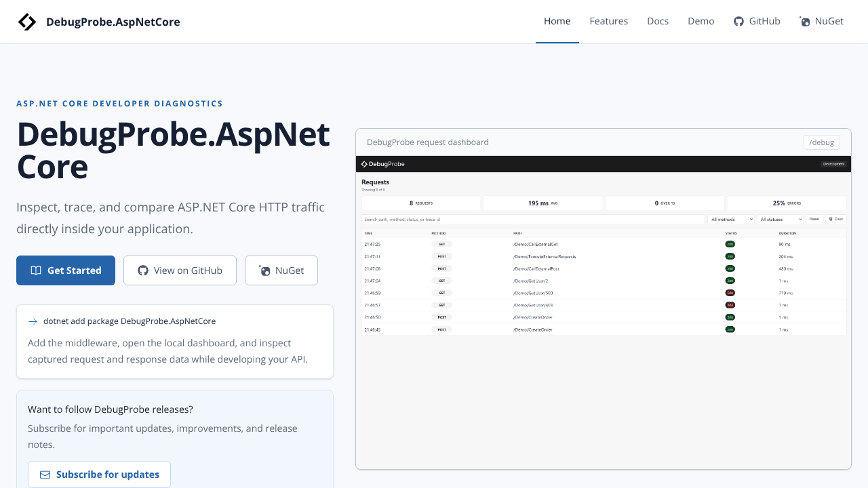Click the 'DebugProbe request dashboard' title
The image size is (868, 488).
tap(427, 142)
